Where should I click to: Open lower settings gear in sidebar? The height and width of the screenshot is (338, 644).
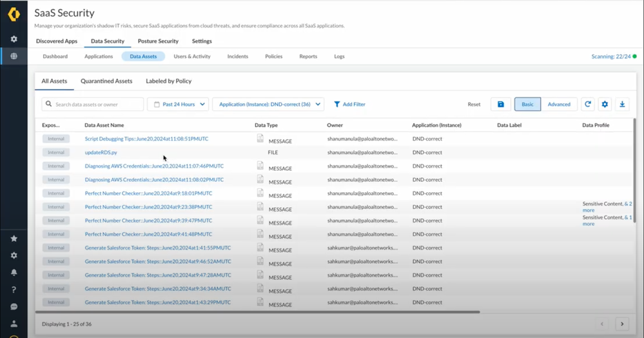[14, 255]
